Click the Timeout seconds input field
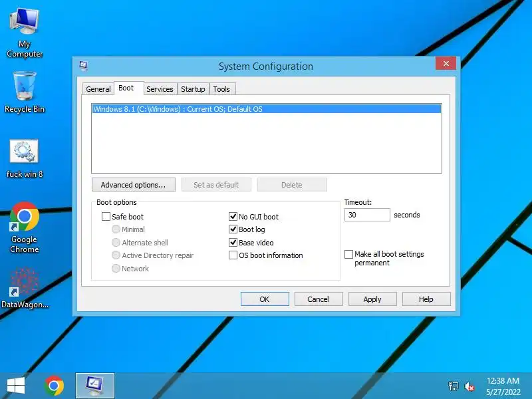532x399 pixels. [367, 215]
